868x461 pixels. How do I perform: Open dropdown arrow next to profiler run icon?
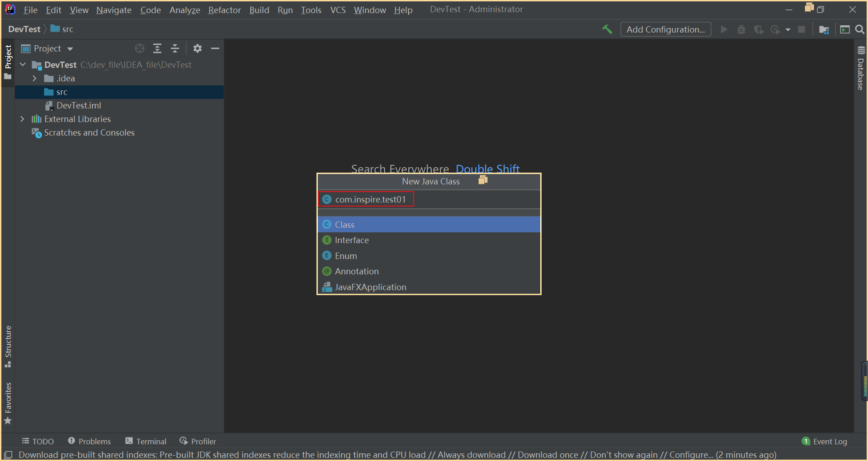[x=788, y=30]
